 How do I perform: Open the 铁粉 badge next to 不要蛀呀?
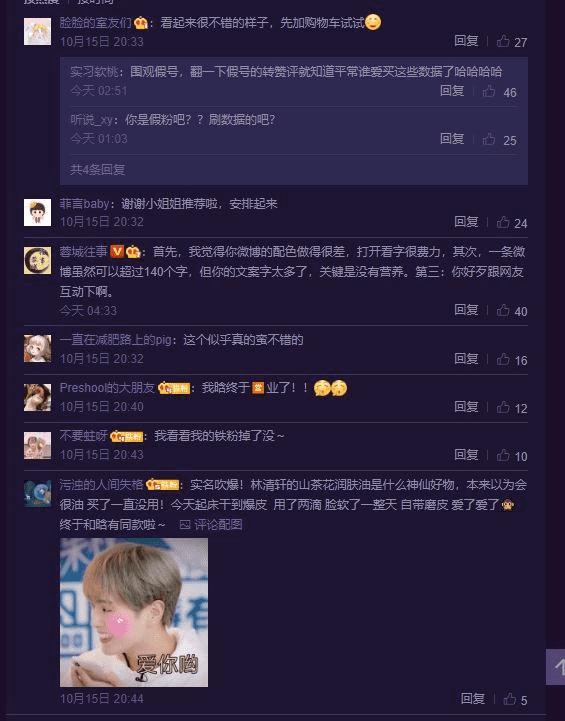[x=127, y=436]
